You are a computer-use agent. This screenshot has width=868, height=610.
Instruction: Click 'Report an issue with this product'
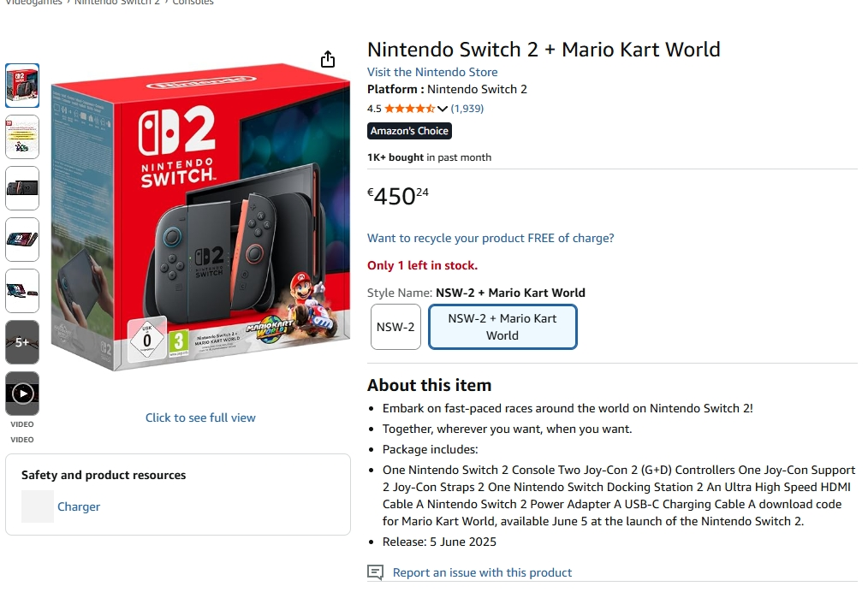pos(482,572)
